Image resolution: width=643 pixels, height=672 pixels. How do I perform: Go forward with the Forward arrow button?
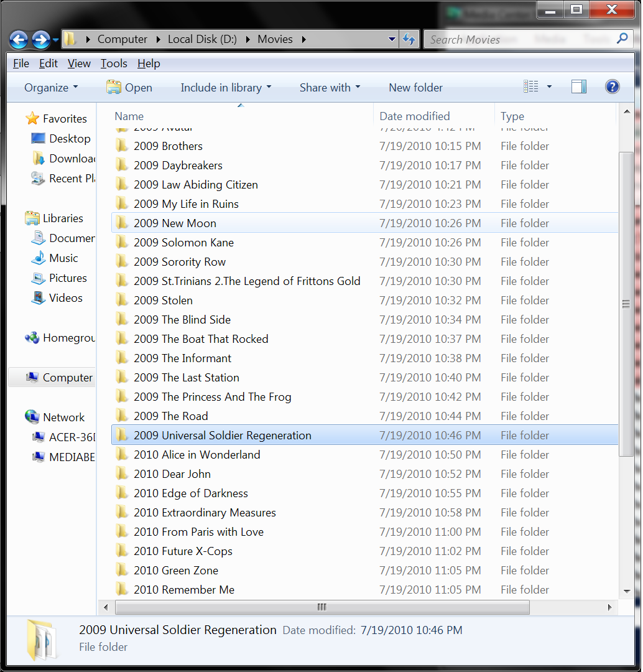tap(40, 40)
